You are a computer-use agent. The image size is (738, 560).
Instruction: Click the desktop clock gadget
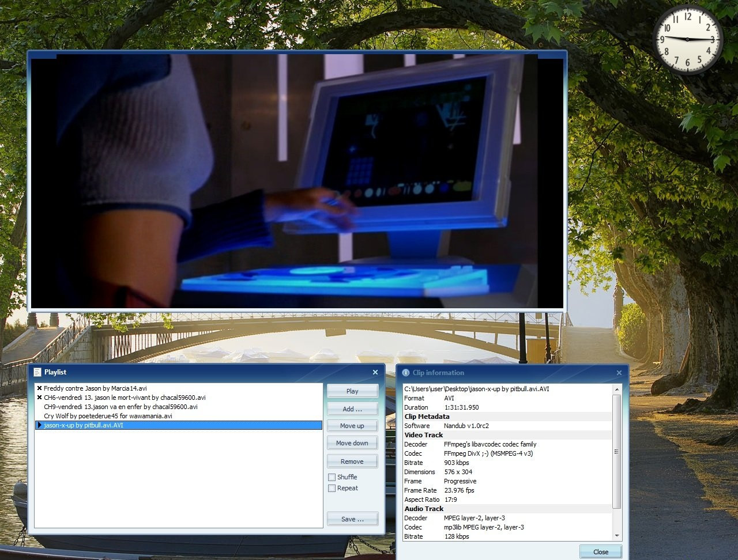tap(687, 39)
